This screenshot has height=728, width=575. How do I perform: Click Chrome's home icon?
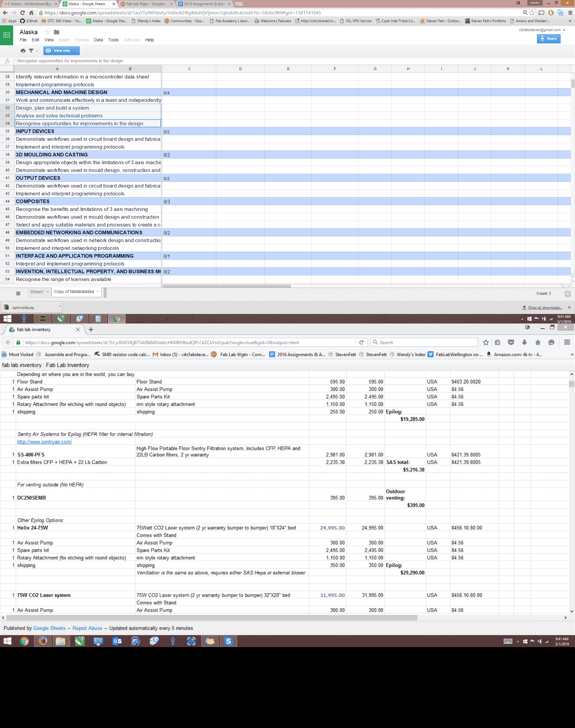(x=31, y=13)
